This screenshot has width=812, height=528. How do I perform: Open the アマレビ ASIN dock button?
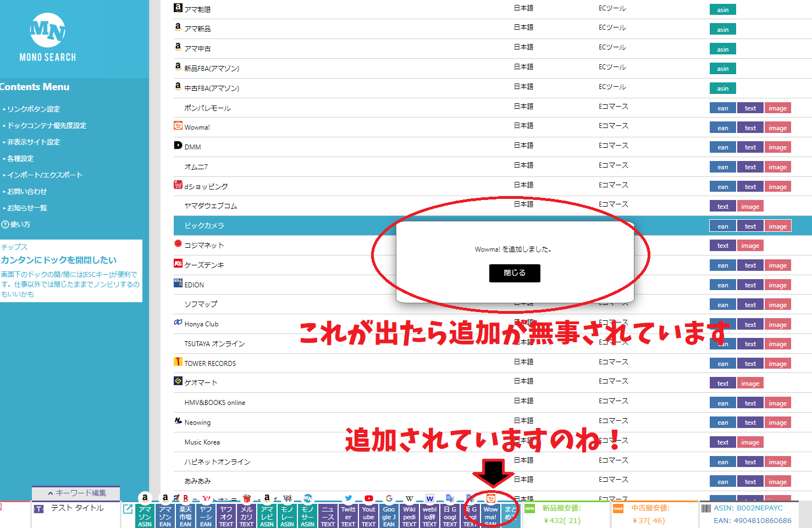click(267, 516)
